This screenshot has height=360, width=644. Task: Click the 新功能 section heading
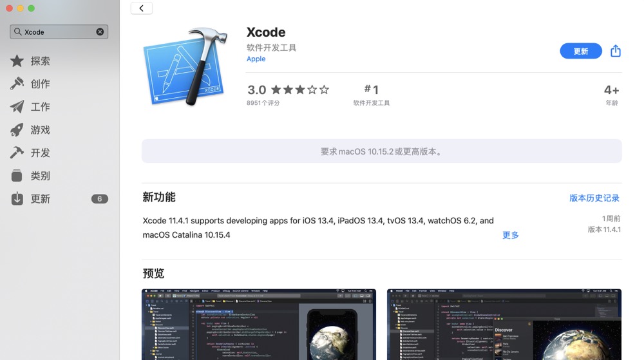click(x=159, y=197)
